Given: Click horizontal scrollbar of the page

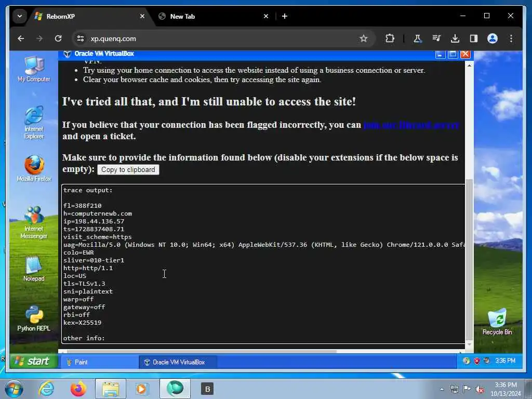Looking at the screenshot, I should tap(202, 351).
